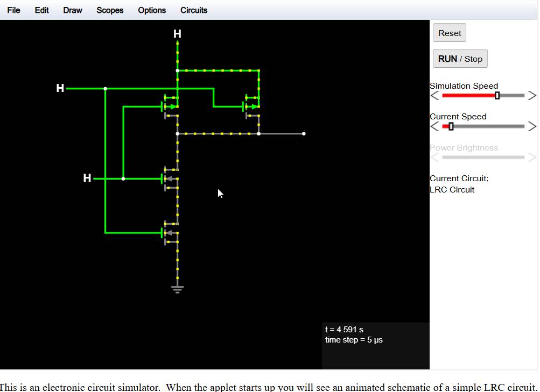
Task: Click the upper-left H logic input
Action: (60, 88)
